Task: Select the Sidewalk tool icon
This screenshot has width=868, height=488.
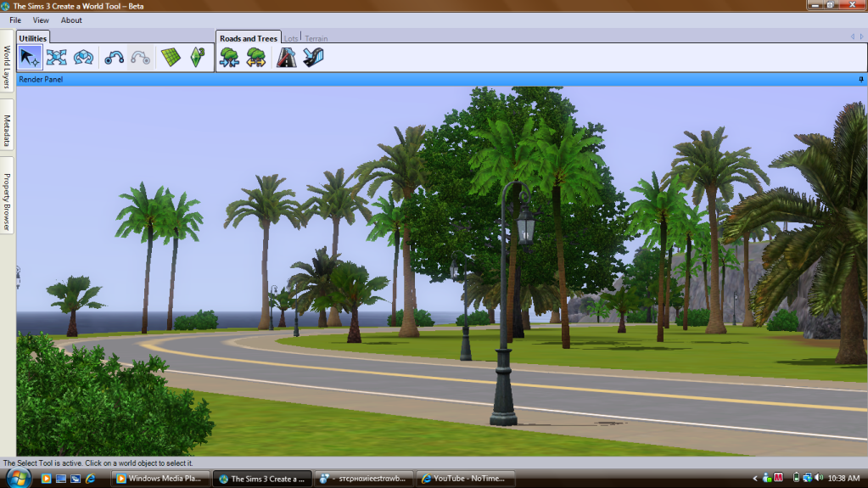Action: 313,58
